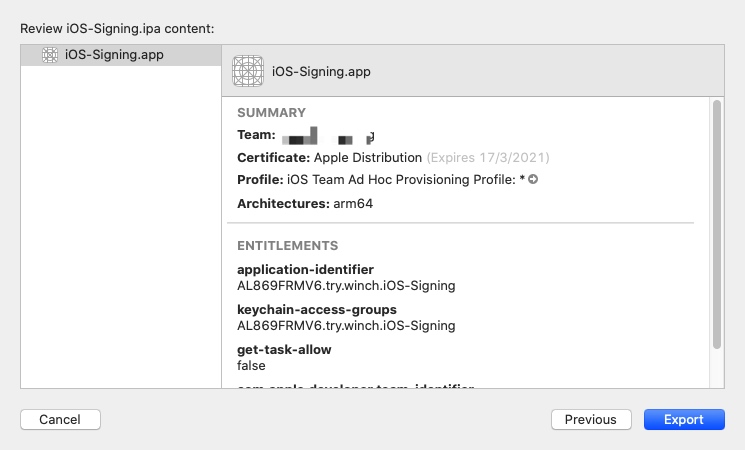
Task: Click the small app icon in sidebar
Action: point(50,55)
